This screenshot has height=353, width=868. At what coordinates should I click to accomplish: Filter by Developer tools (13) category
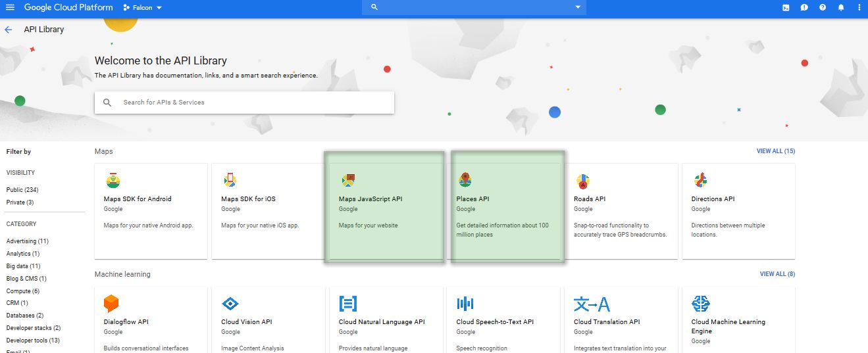tap(33, 341)
